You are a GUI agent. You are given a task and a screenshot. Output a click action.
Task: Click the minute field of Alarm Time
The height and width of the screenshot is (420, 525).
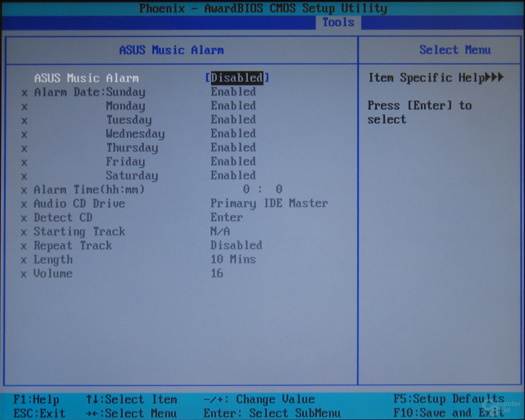tap(279, 189)
